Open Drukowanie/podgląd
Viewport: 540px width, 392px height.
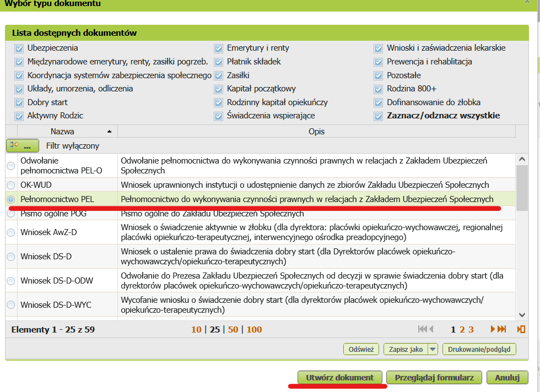[x=479, y=349]
